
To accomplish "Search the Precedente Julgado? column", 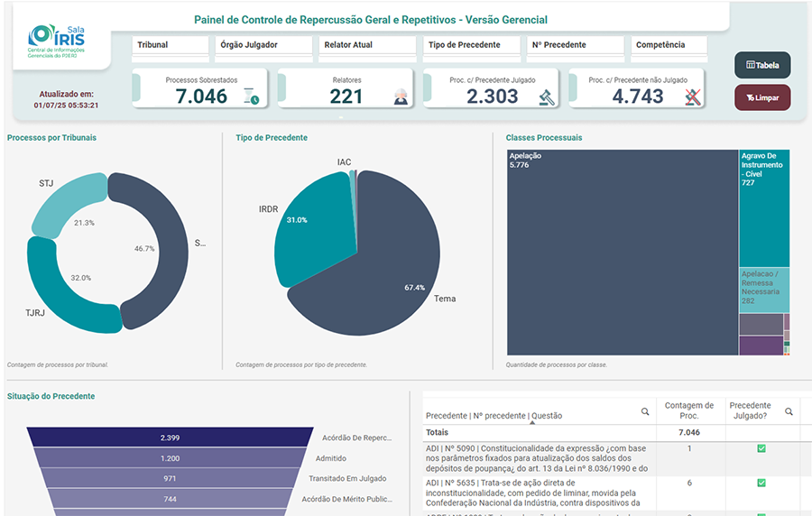I will pyautogui.click(x=789, y=411).
